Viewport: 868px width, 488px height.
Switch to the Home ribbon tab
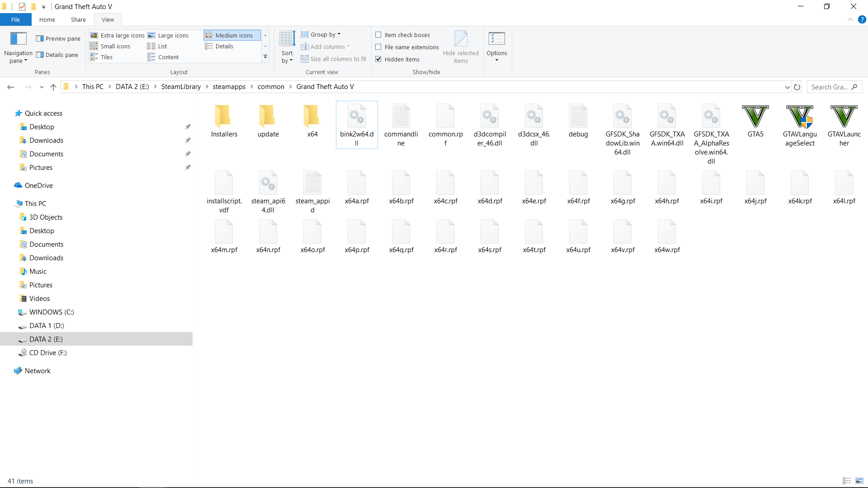47,19
